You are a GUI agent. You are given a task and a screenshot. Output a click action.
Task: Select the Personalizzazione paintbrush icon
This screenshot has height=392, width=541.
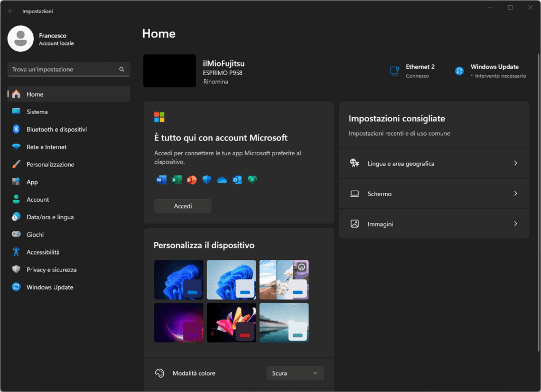tap(16, 164)
